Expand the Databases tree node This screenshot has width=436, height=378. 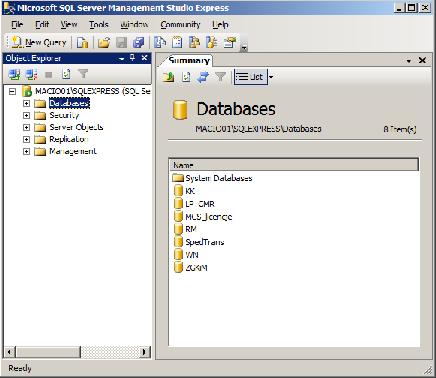[26, 103]
